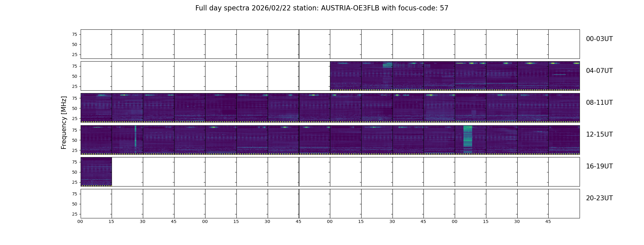Open the first spectrogram segment of 12-15UT row
The width and height of the screenshot is (644, 245).
96,140
